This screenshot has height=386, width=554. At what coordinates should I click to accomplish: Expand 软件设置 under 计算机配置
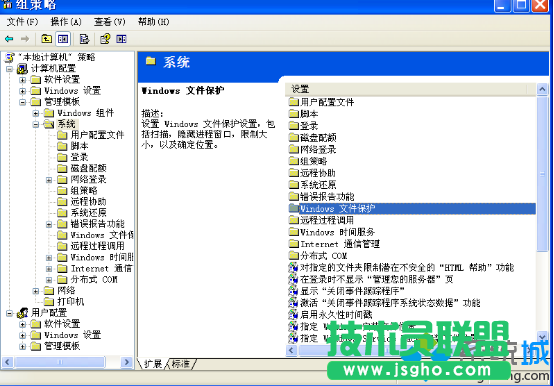(23, 80)
